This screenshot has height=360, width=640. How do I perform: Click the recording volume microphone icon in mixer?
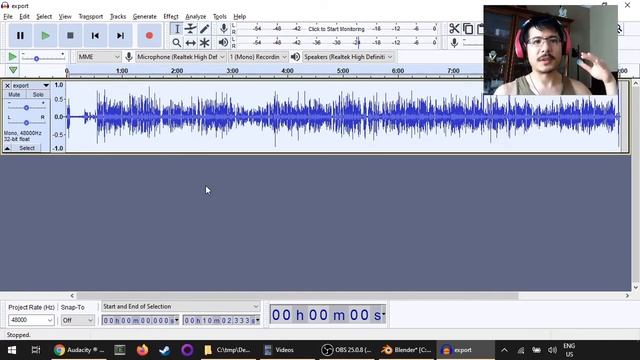coord(454,42)
